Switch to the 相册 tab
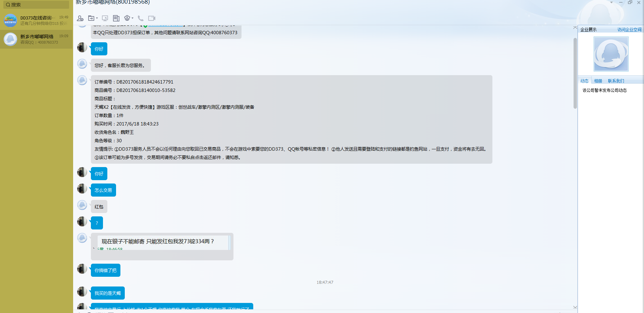644x313 pixels. point(598,81)
